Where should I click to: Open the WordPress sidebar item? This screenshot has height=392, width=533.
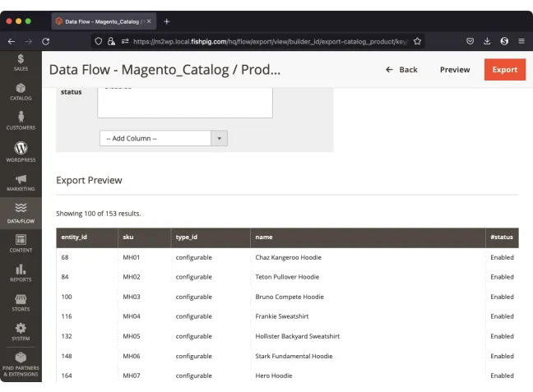pos(21,151)
